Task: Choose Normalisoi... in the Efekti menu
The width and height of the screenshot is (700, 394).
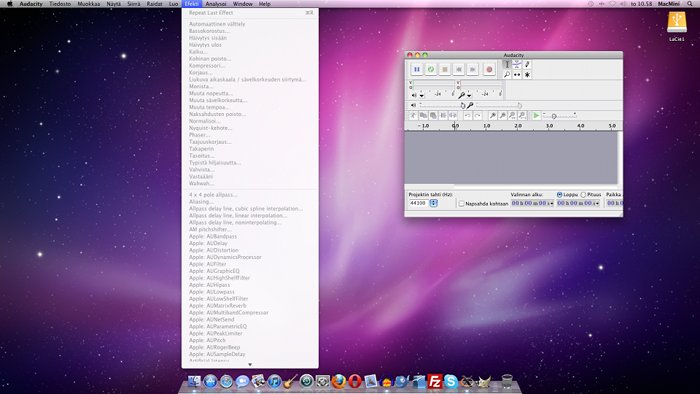Action: (x=250, y=121)
